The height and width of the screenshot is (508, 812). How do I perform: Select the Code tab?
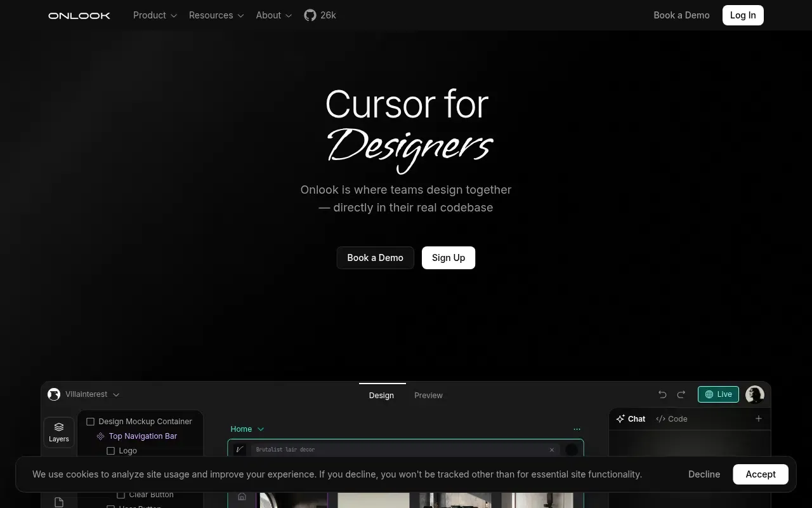pyautogui.click(x=672, y=419)
